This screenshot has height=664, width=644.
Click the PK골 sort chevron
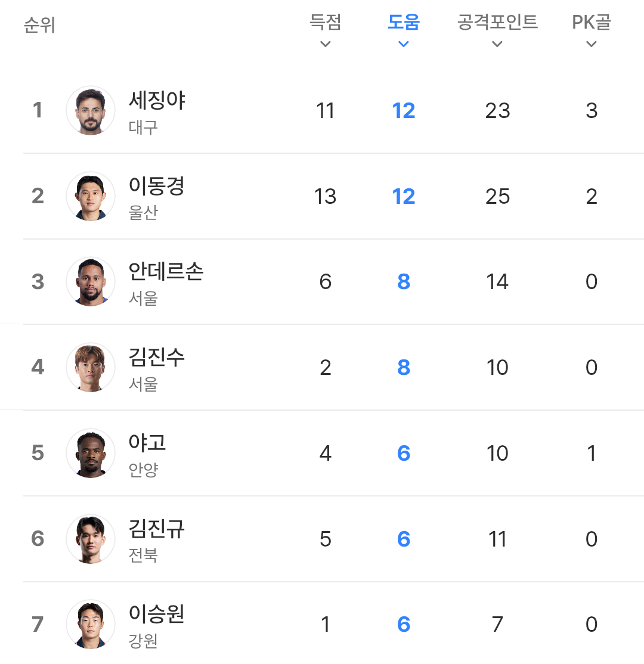click(x=591, y=44)
